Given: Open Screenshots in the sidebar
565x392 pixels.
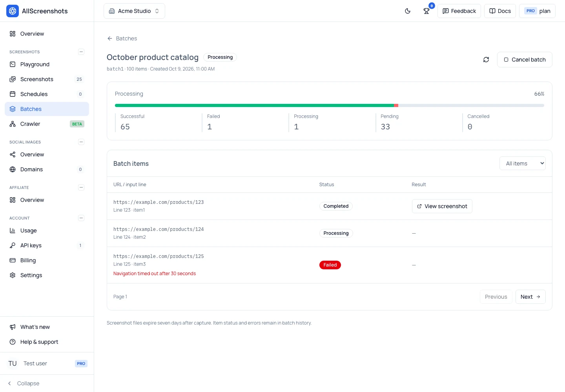Looking at the screenshot, I should pos(47,79).
